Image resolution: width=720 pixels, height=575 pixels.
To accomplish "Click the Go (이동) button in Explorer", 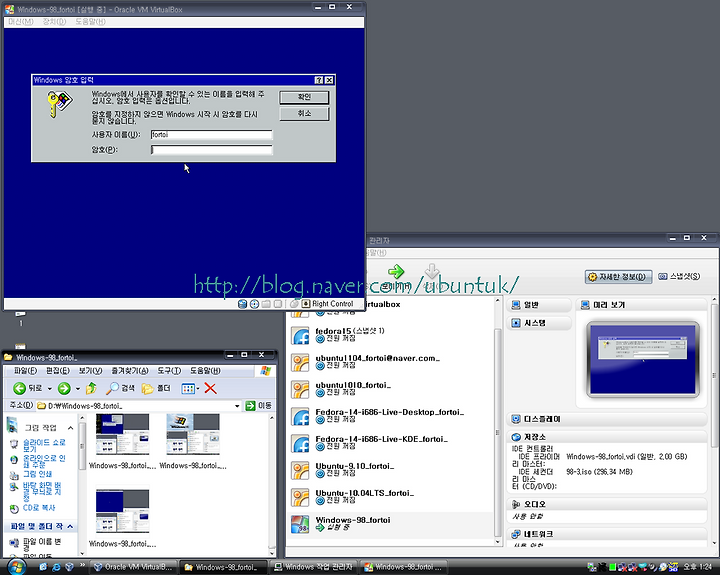I will (259, 406).
